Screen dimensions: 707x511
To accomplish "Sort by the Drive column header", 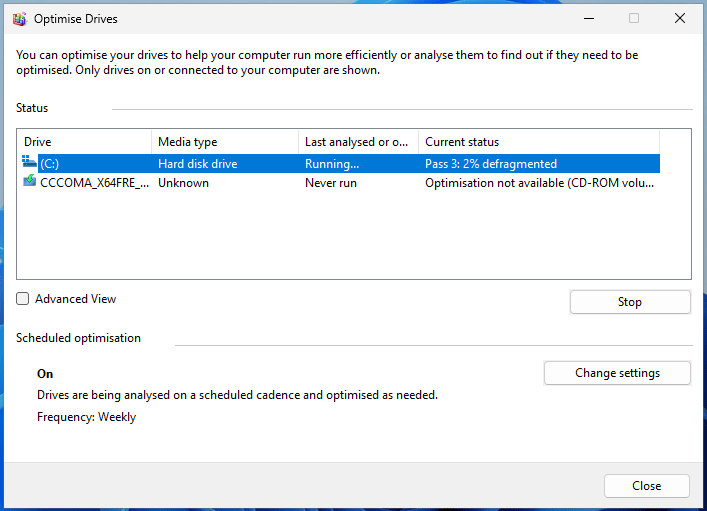I will click(84, 142).
